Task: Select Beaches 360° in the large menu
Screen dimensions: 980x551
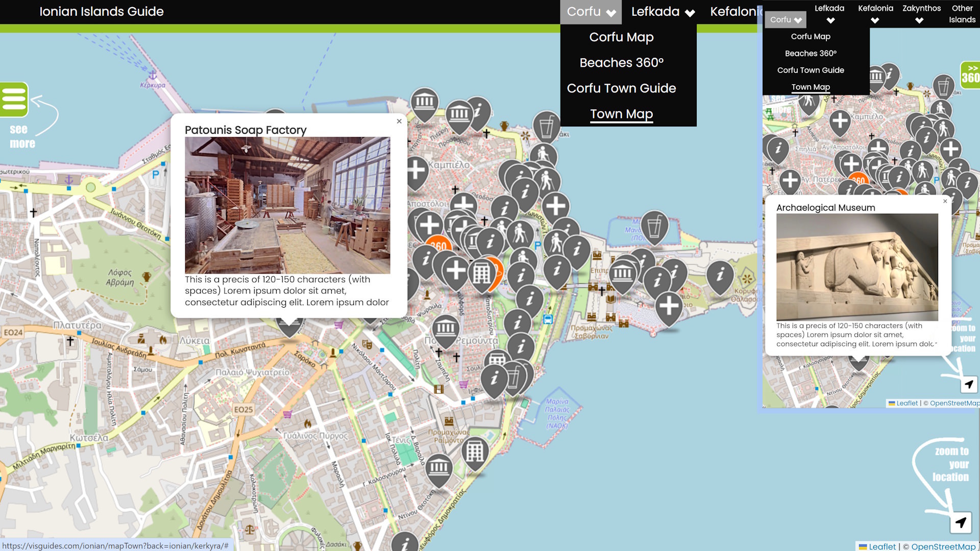Action: tap(621, 63)
